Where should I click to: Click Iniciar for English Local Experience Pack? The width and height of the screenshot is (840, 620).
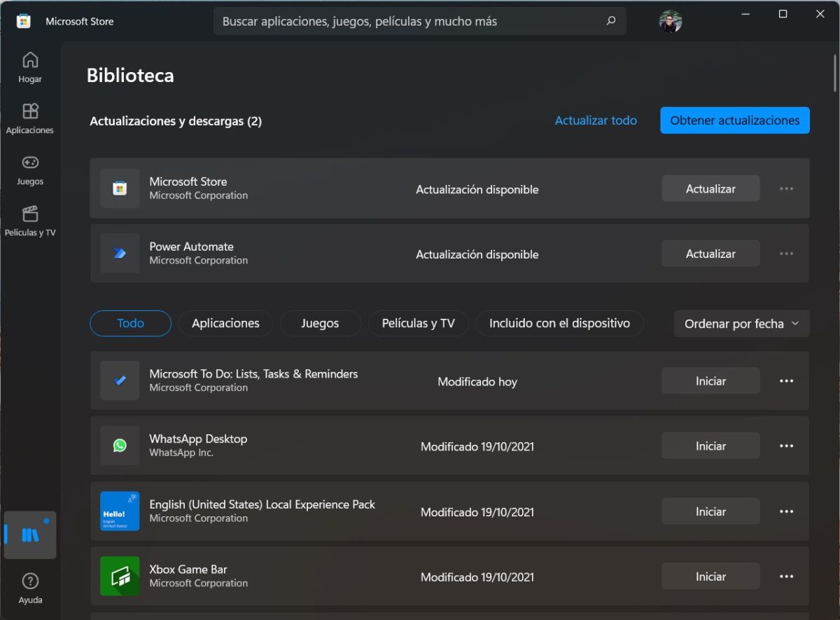[x=710, y=511]
